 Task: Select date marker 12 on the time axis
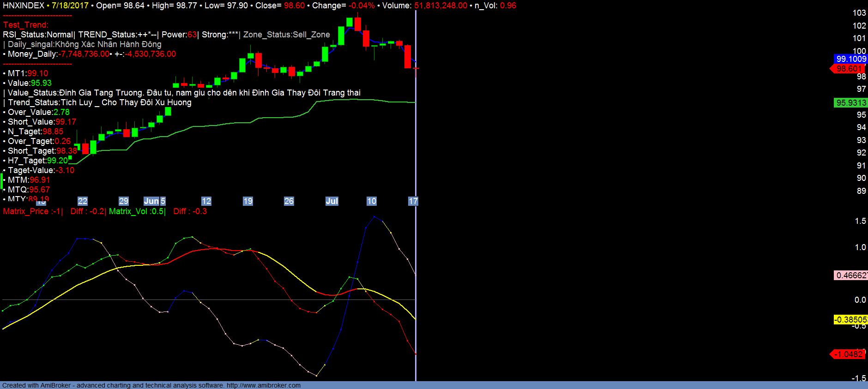point(206,201)
